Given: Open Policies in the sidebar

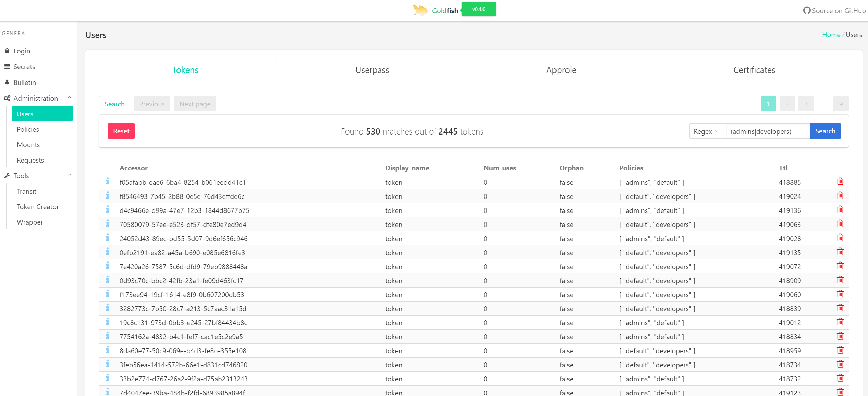Looking at the screenshot, I should [x=28, y=129].
